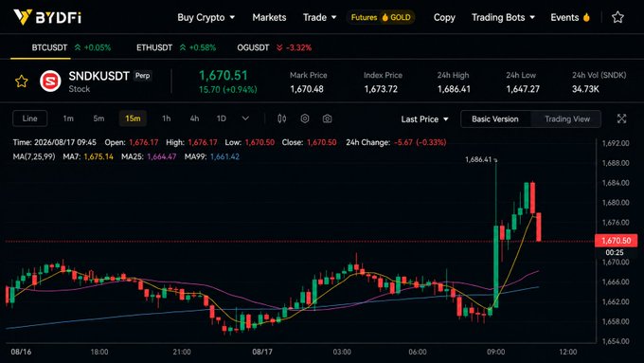Viewport: 644px width, 363px height.
Task: Switch chart to Line mode
Action: [x=30, y=118]
